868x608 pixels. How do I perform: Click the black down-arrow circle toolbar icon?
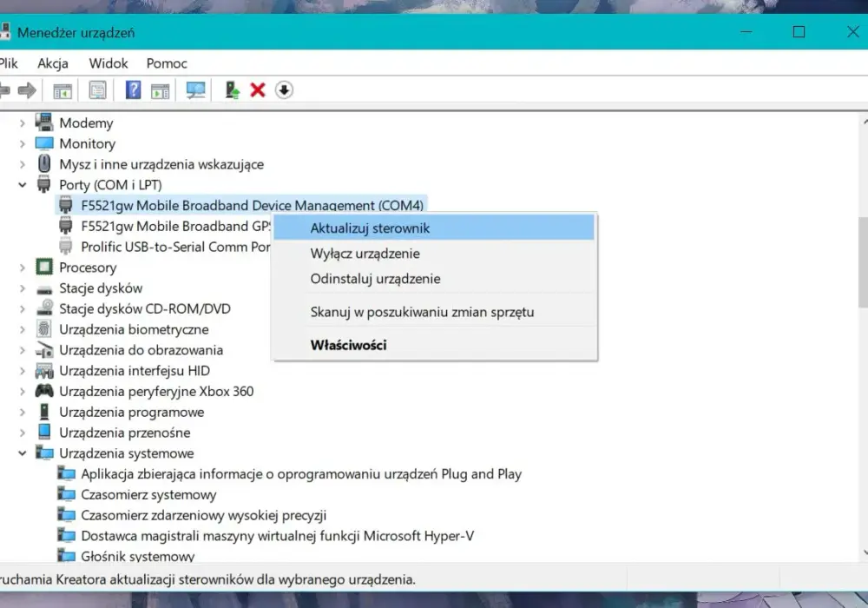point(284,89)
